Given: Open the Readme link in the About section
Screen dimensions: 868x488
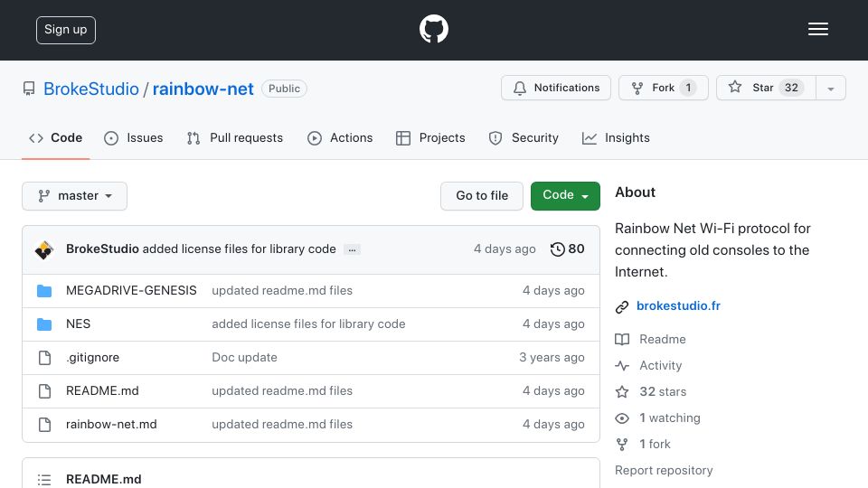Looking at the screenshot, I should tap(663, 339).
